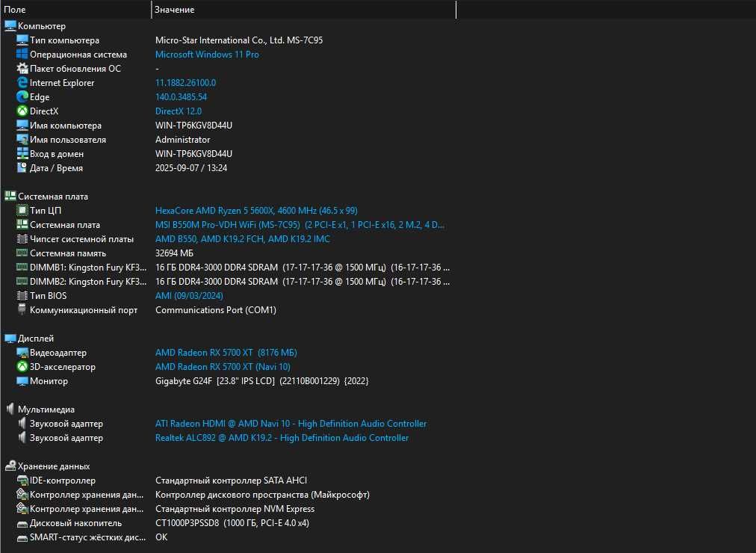Click the Мультимедиа speaker icon

(x=10, y=409)
